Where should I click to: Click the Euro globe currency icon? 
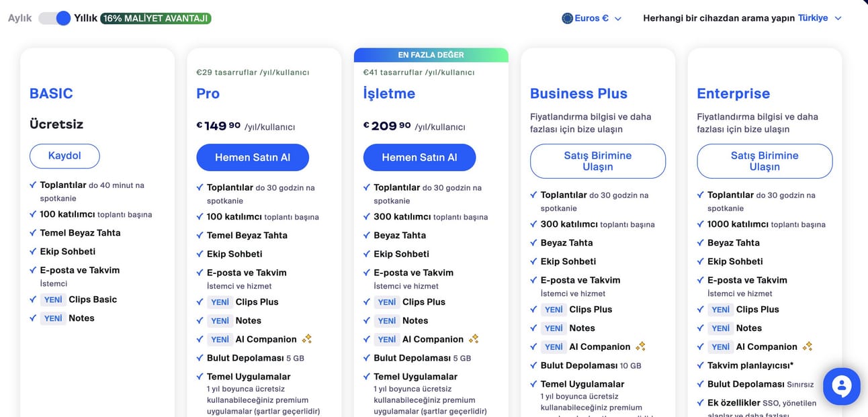567,18
